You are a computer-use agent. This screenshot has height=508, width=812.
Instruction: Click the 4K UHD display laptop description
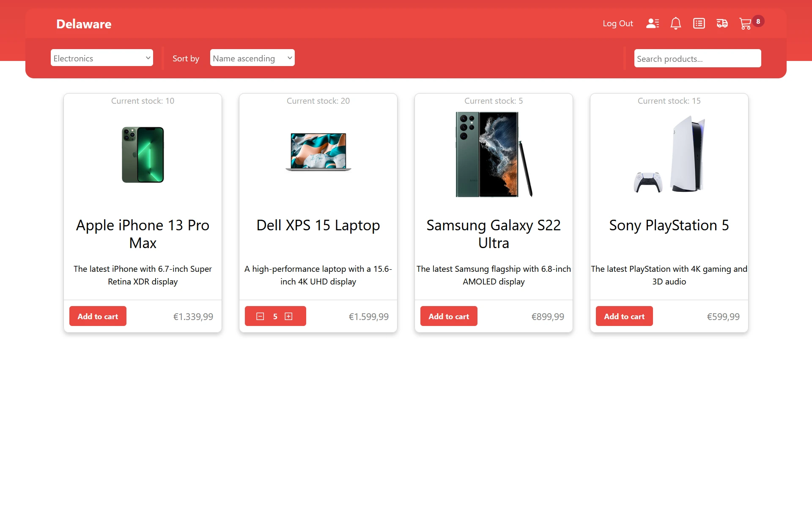[x=318, y=275]
